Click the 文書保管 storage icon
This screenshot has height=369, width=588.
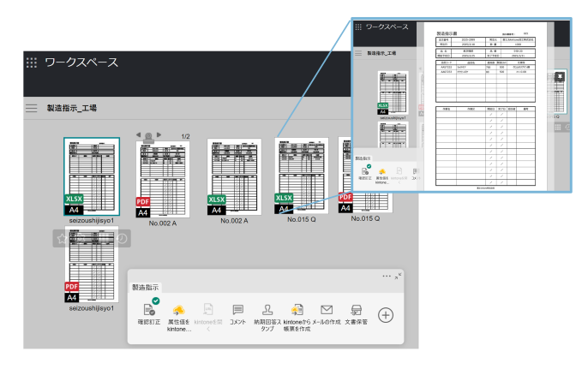click(356, 310)
